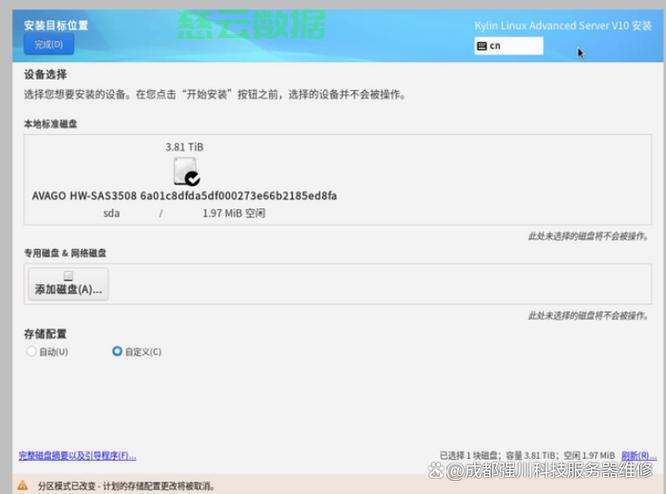Click the warning triangle icon in bottom bar
The image size is (666, 494).
[x=23, y=485]
